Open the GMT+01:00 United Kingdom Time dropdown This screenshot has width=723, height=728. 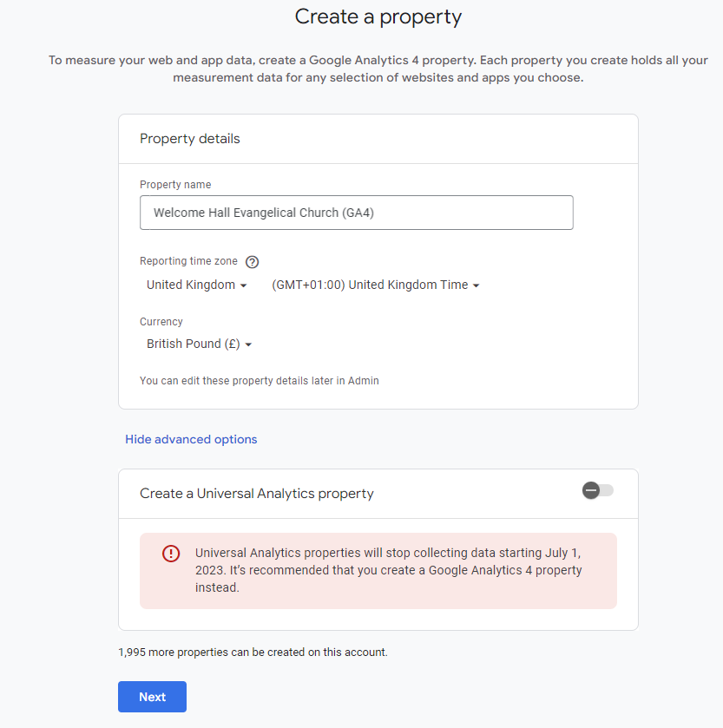tap(375, 285)
